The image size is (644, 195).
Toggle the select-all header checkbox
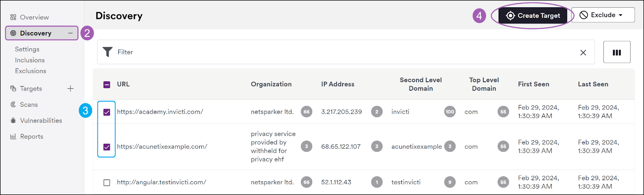pyautogui.click(x=107, y=85)
